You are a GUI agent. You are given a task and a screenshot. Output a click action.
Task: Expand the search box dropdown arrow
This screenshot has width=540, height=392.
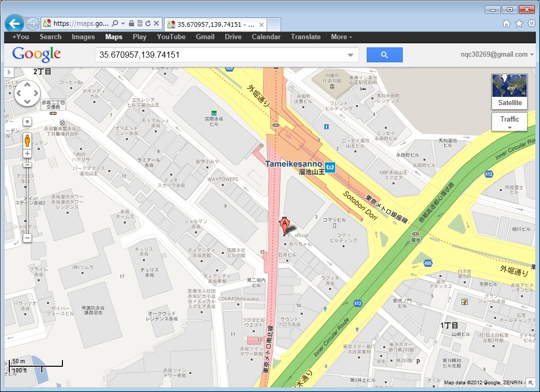(x=351, y=55)
